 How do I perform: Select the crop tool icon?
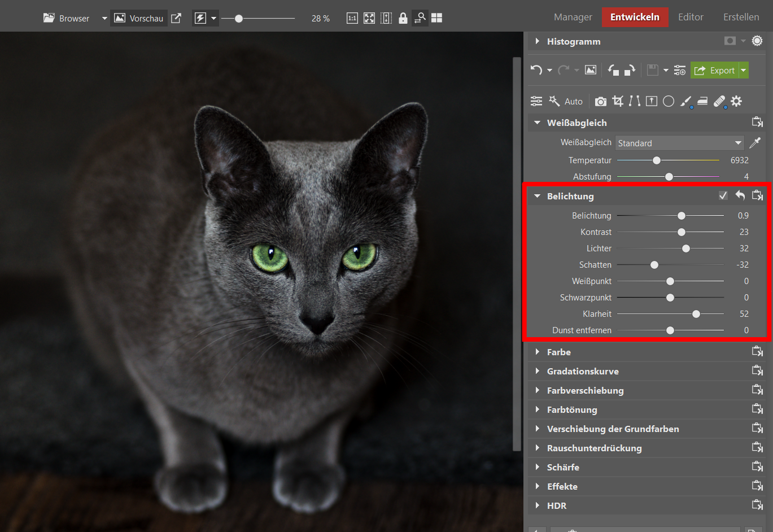click(x=618, y=101)
